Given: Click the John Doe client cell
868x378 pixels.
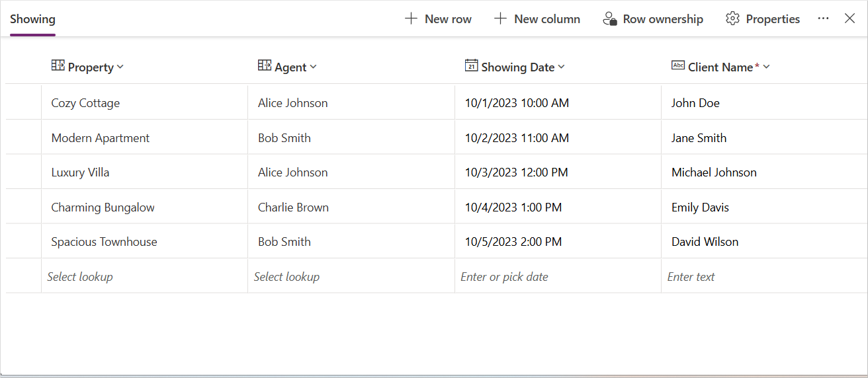Looking at the screenshot, I should tap(764, 102).
